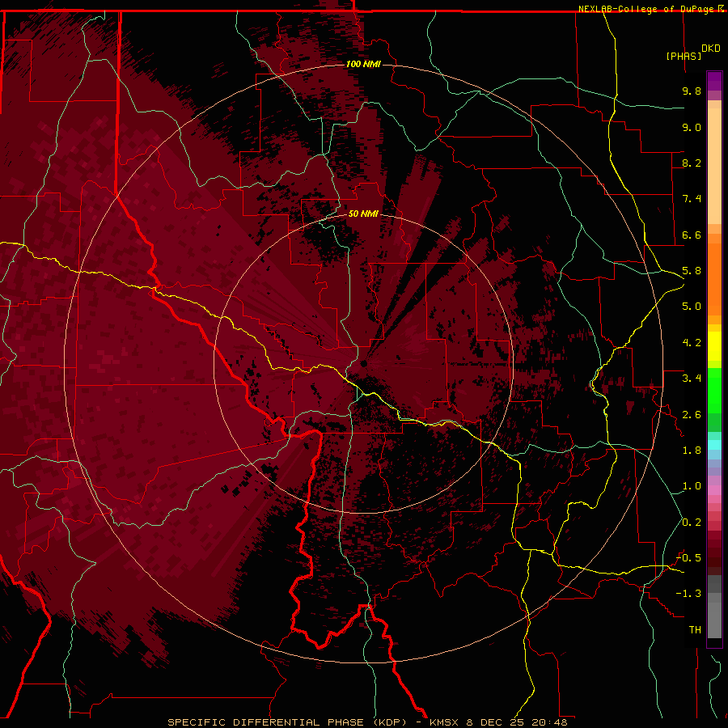Click the 5.0 scale value

[692, 307]
